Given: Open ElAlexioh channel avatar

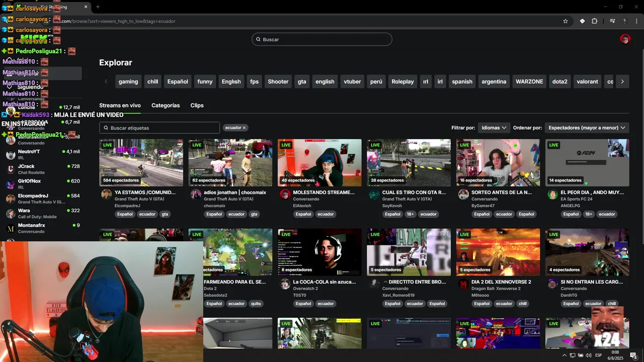Looking at the screenshot, I should tap(285, 194).
